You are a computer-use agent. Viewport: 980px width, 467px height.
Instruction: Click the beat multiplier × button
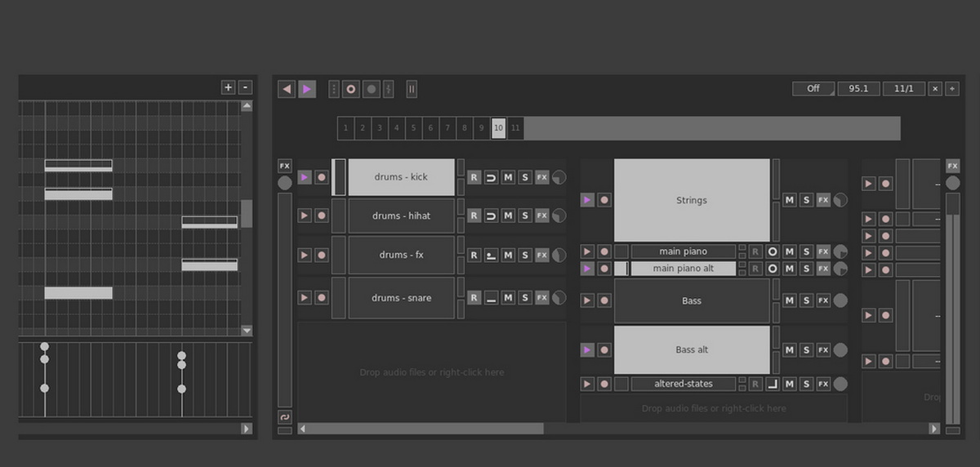coord(936,88)
